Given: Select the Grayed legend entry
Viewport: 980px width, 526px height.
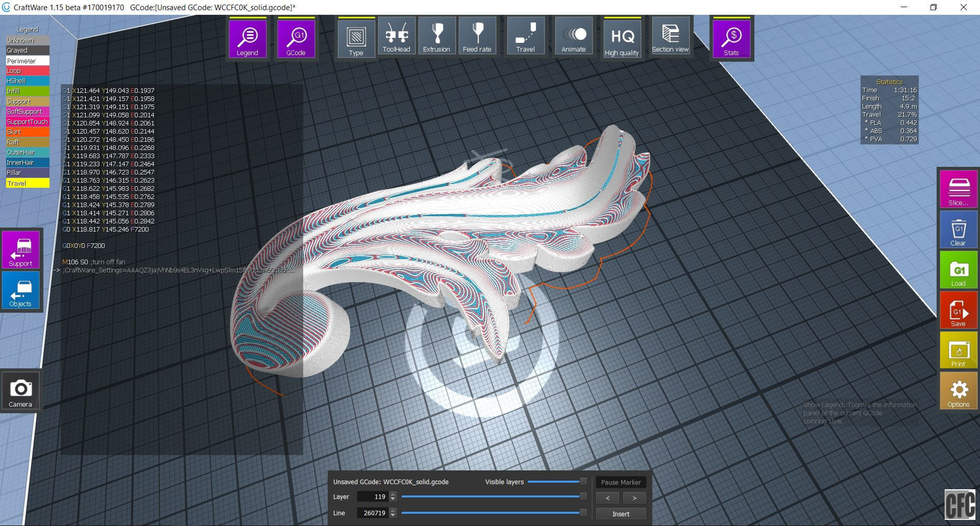Looking at the screenshot, I should pyautogui.click(x=28, y=51).
